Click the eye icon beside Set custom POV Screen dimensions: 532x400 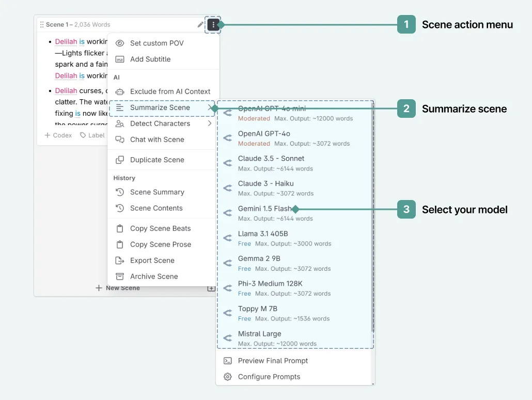pyautogui.click(x=120, y=43)
